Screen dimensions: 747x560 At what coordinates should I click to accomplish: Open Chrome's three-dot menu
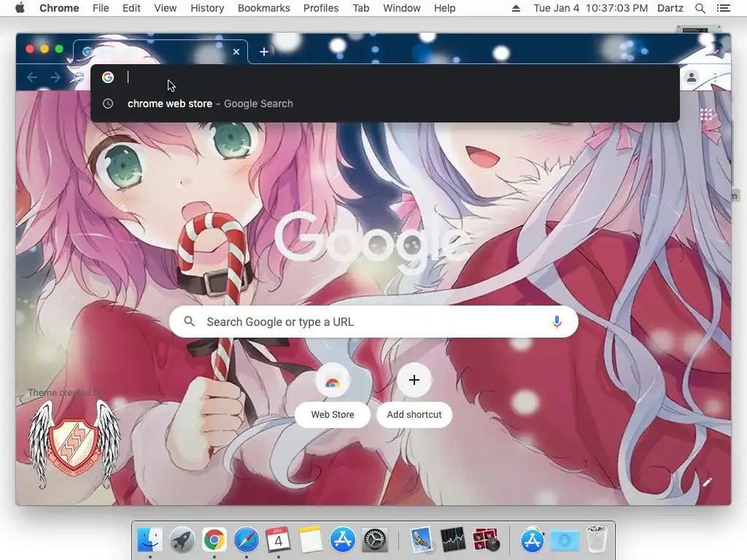pos(715,77)
